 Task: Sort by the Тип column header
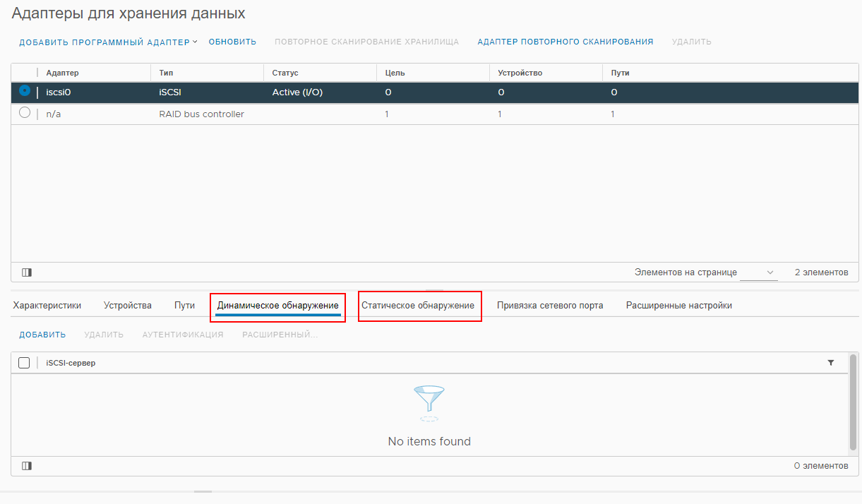click(x=167, y=73)
